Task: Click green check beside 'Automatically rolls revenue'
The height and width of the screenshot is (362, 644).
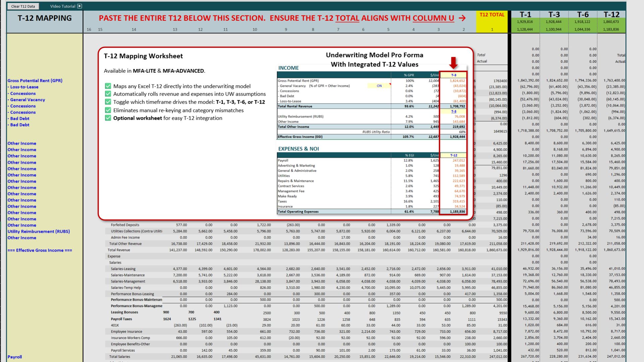Action: coord(108,94)
